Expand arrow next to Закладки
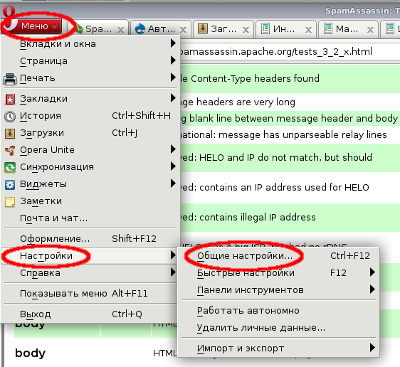Viewport: 400px width, 367px height. pos(173,98)
